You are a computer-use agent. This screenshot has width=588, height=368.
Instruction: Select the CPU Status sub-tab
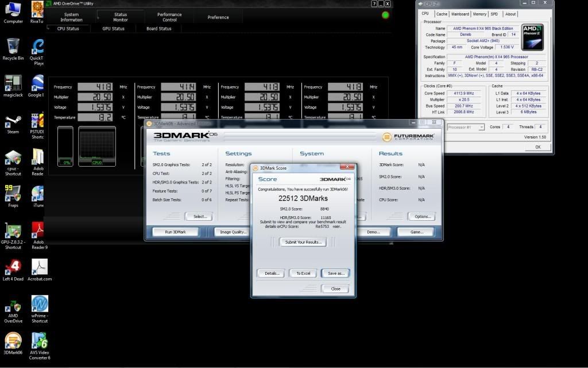click(68, 29)
